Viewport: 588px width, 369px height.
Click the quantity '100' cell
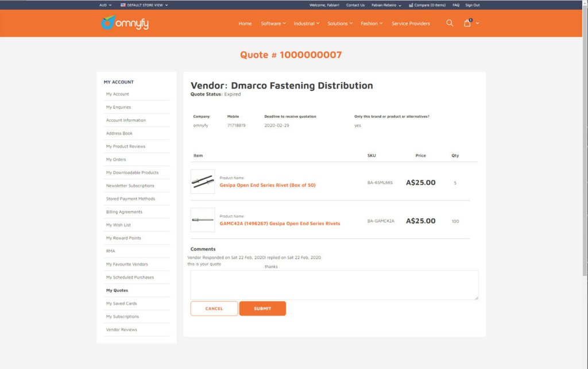(455, 221)
